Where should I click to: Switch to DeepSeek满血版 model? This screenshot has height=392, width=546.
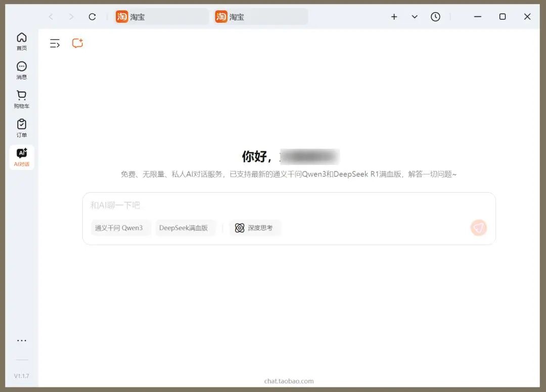(x=185, y=228)
